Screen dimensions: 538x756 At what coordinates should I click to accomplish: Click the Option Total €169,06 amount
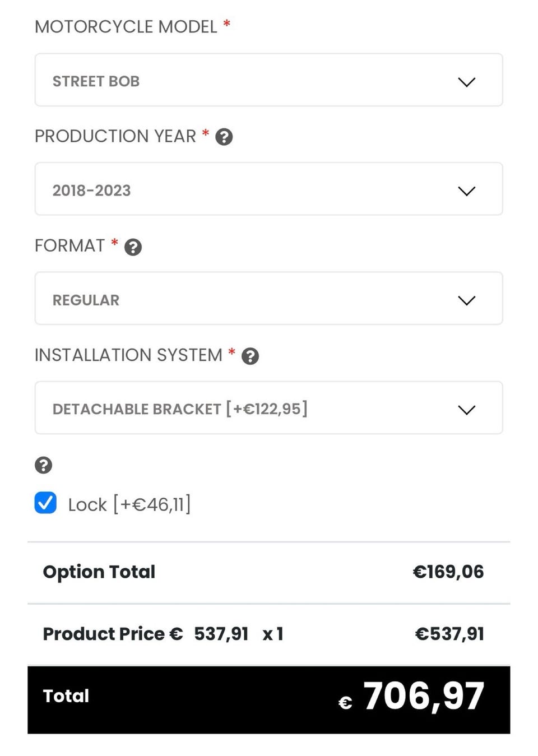point(448,572)
